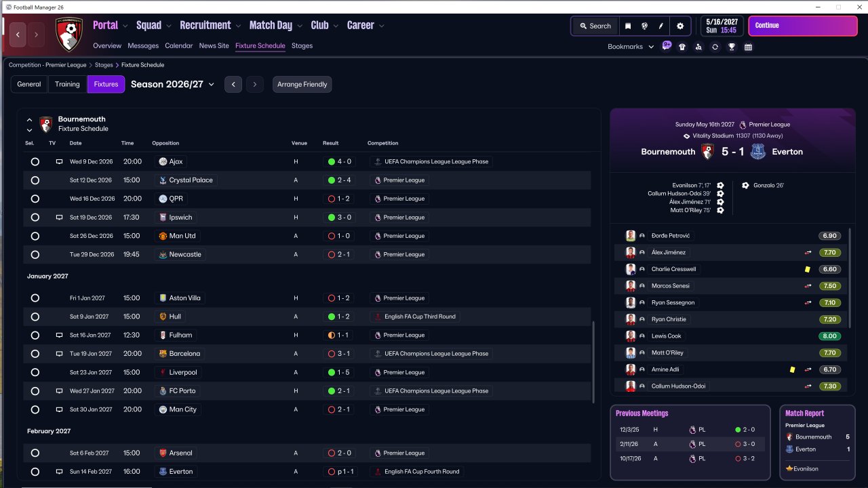Click the Ajax club badge

pyautogui.click(x=162, y=162)
